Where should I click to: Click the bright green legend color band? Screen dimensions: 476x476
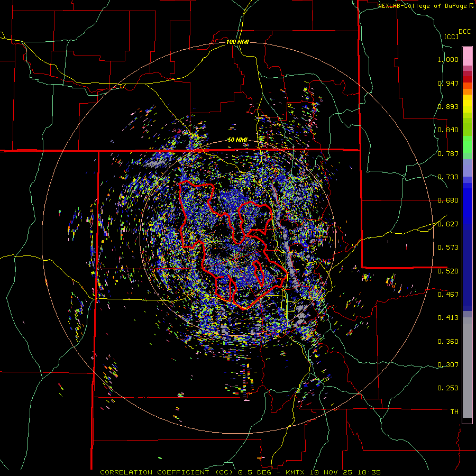467,144
